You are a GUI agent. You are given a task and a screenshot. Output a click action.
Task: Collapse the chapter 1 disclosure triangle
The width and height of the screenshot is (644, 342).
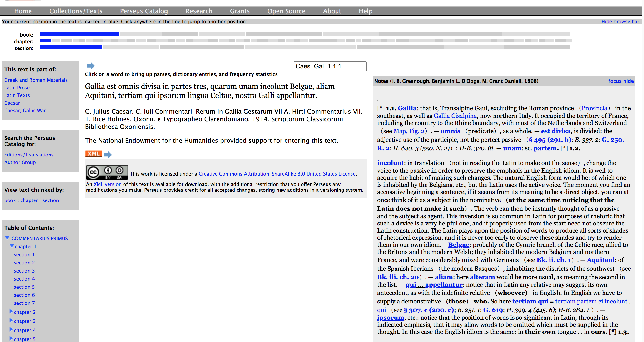click(11, 246)
